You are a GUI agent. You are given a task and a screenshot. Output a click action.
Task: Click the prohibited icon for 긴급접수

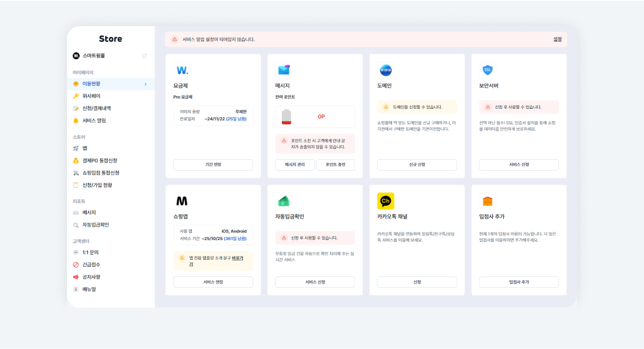pyautogui.click(x=76, y=265)
